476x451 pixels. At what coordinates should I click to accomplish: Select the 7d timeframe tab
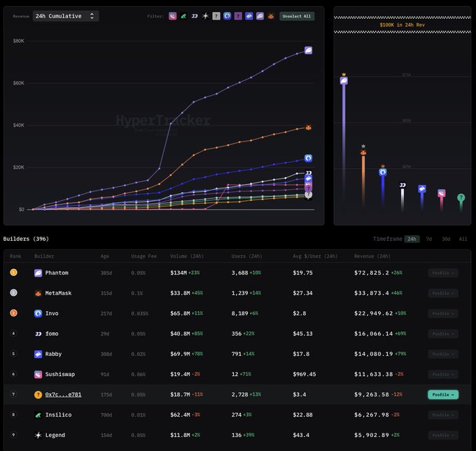tap(428, 239)
